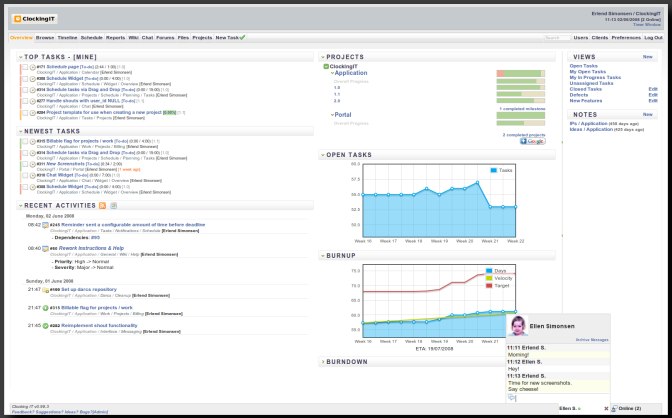Click Ellen Simonsen's chat avatar photo
Image resolution: width=672 pixels, height=418 pixels.
(518, 325)
